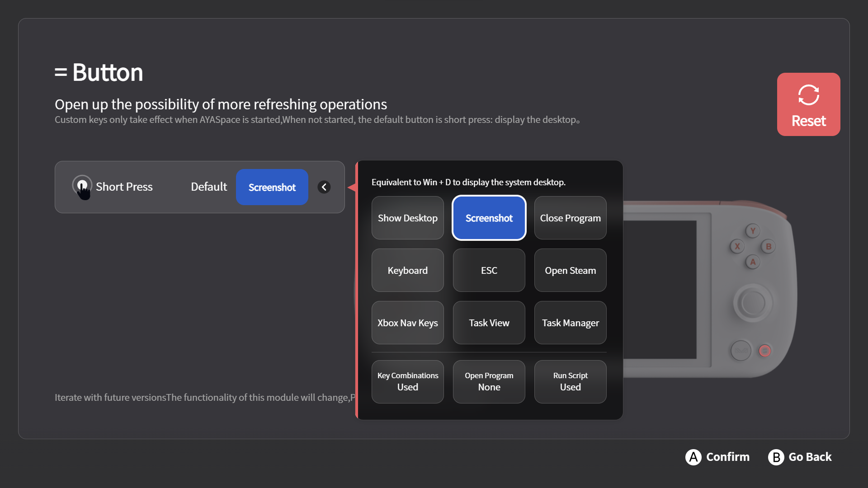
Task: Open the Open Program None setting
Action: click(x=489, y=381)
